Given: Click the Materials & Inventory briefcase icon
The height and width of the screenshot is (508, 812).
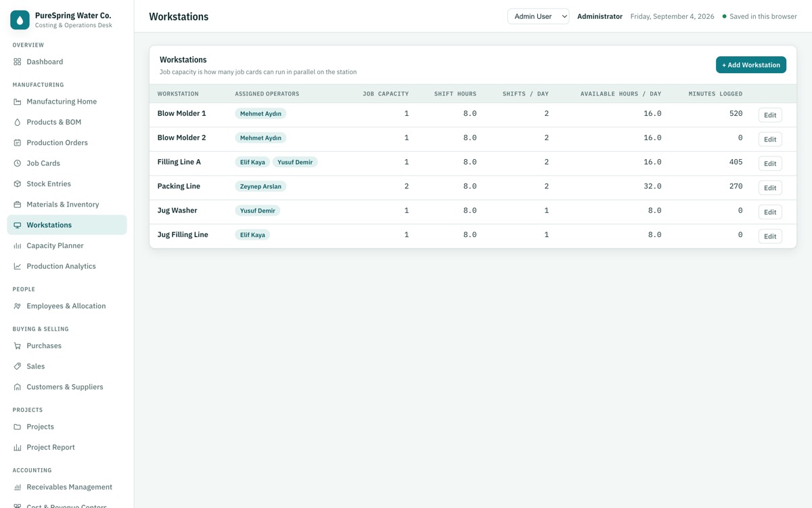Looking at the screenshot, I should [18, 205].
